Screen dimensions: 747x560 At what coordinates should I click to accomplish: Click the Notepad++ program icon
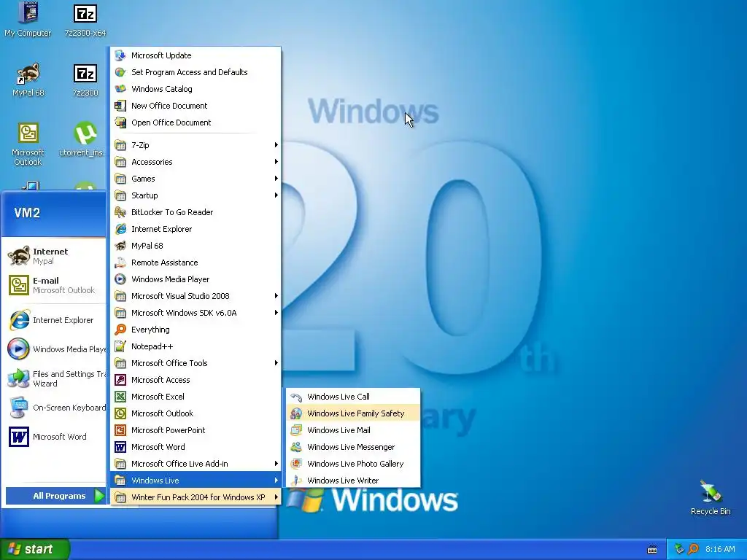pos(120,346)
